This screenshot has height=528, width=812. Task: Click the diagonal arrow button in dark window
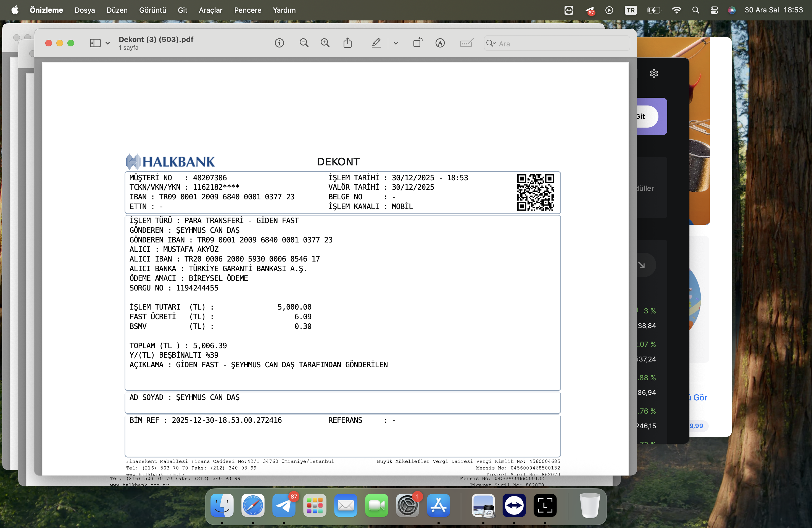[x=642, y=265]
